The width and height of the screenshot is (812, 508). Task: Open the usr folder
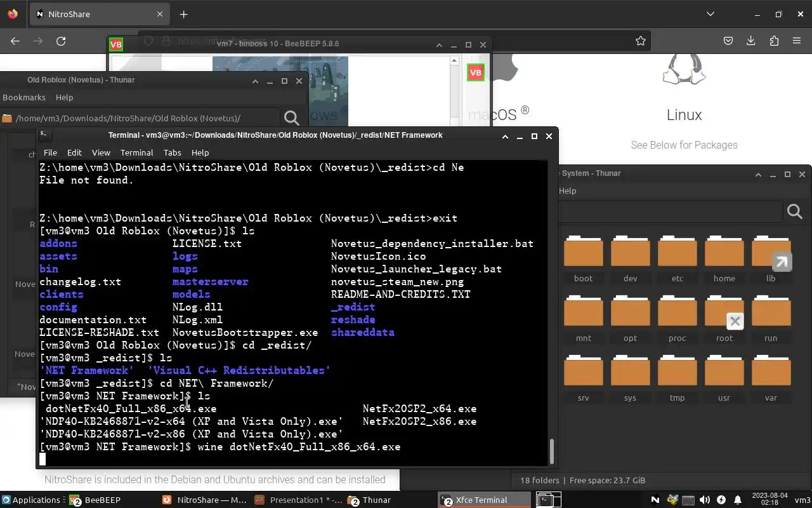tap(724, 378)
